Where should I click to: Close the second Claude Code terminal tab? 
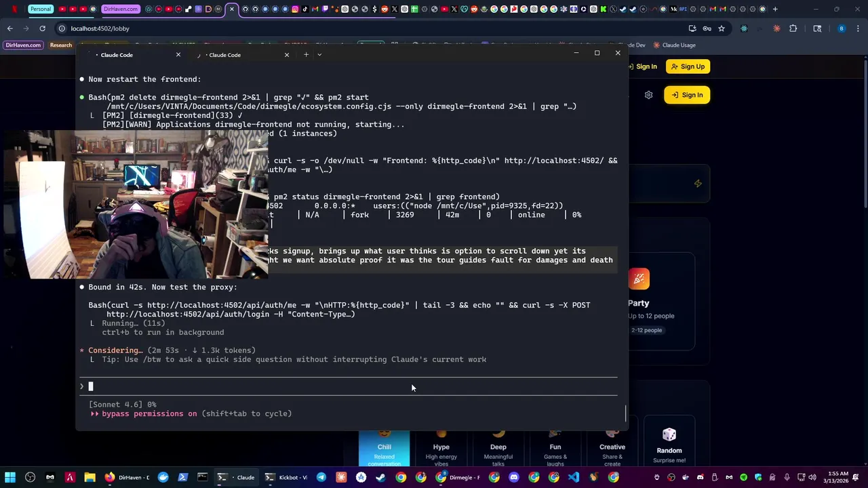pos(287,55)
